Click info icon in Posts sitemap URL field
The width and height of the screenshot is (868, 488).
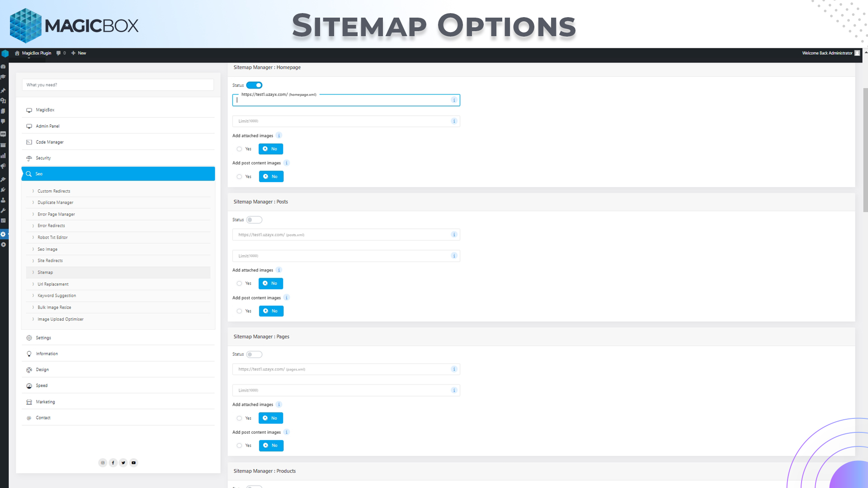click(454, 235)
